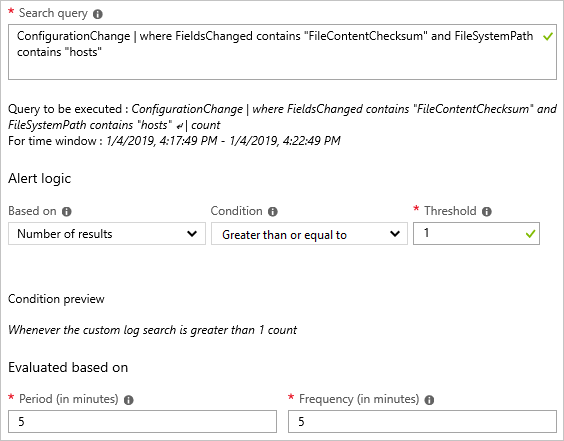Click into the Threshold input field
The height and width of the screenshot is (441, 564).
coord(476,234)
